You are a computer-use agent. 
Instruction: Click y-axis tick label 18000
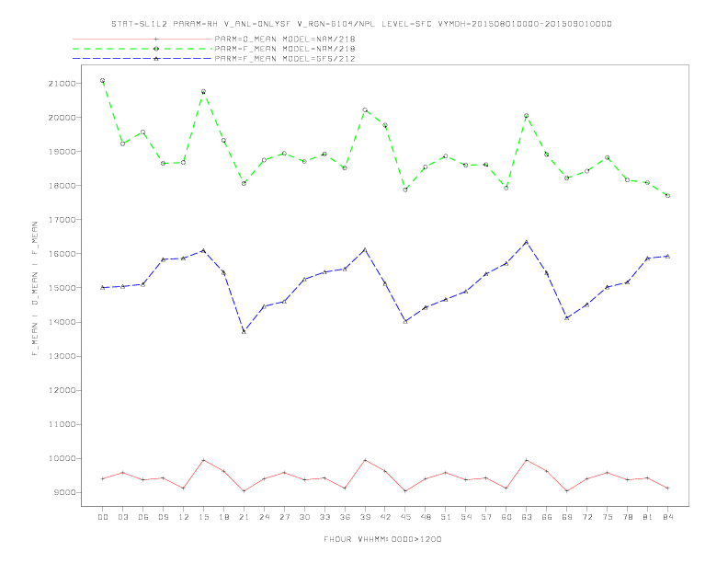click(63, 186)
